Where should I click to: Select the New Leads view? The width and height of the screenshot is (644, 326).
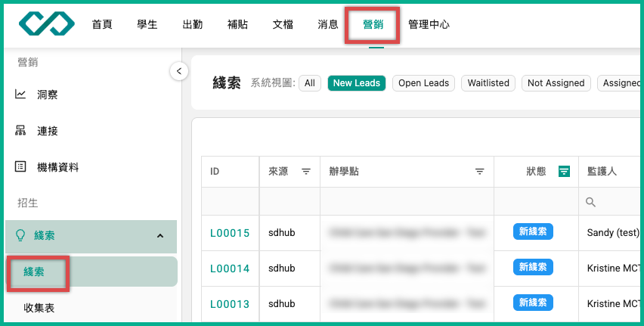click(357, 83)
